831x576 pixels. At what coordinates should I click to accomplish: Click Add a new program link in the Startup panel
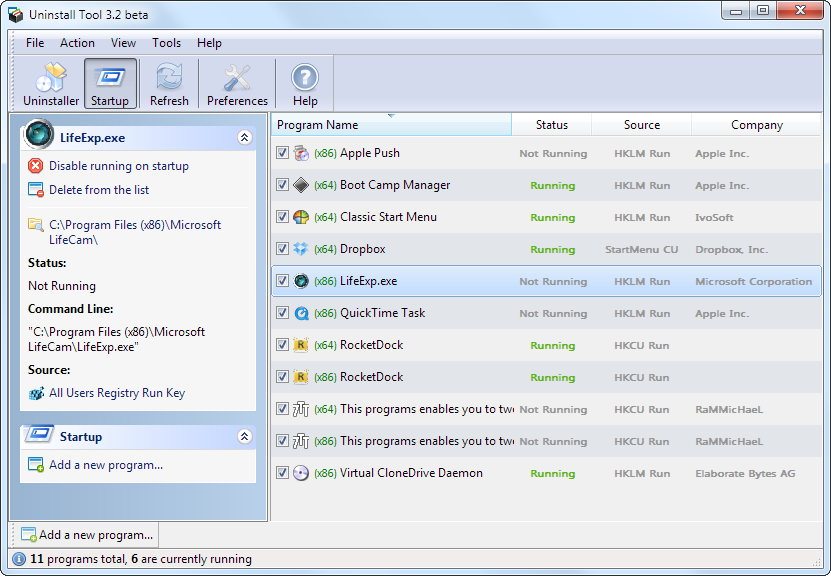click(x=106, y=465)
